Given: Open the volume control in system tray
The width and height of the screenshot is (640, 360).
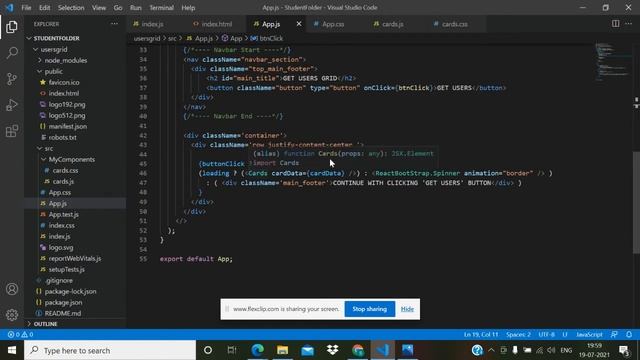Looking at the screenshot, I should click(x=551, y=350).
